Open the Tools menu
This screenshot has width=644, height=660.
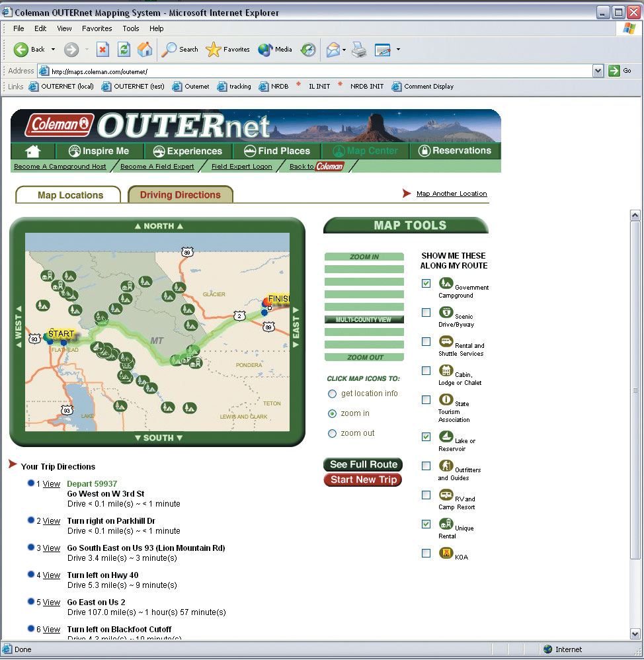(130, 28)
